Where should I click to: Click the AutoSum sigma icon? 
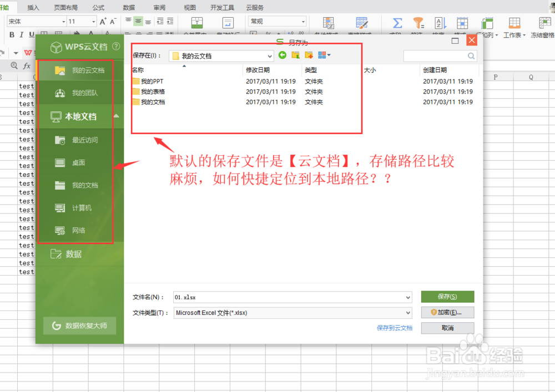click(397, 24)
